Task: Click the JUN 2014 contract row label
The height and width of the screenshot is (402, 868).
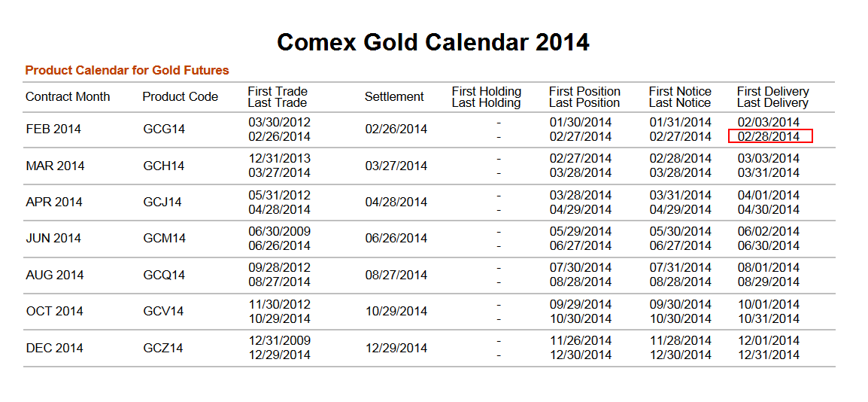Action: (x=54, y=239)
